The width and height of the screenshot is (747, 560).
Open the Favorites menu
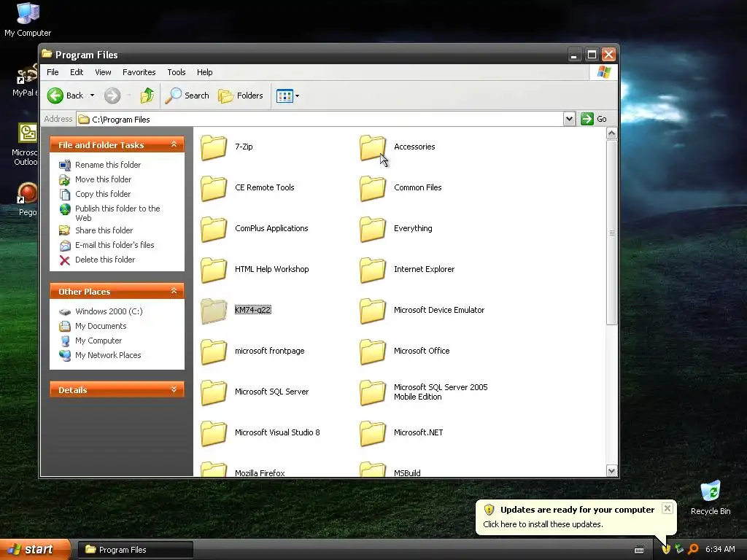139,72
